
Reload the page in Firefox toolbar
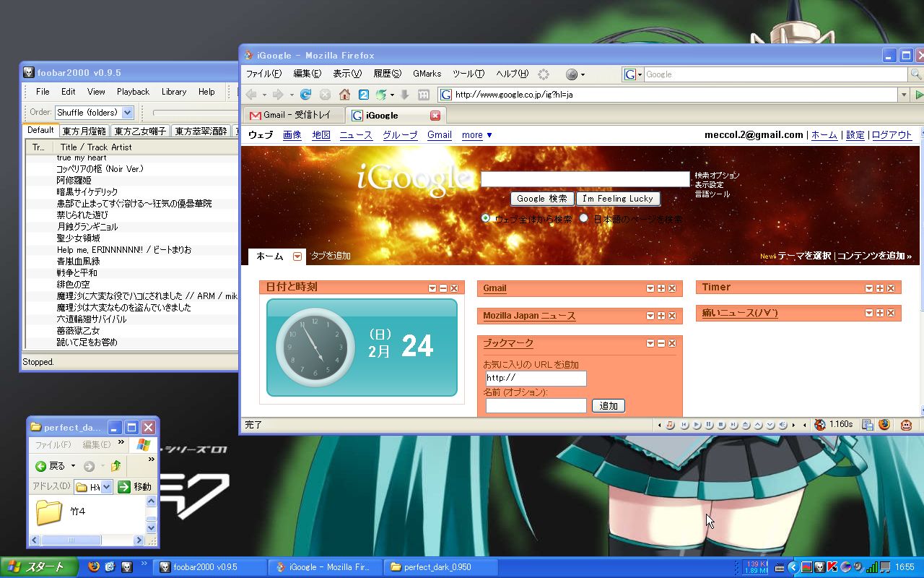(305, 95)
